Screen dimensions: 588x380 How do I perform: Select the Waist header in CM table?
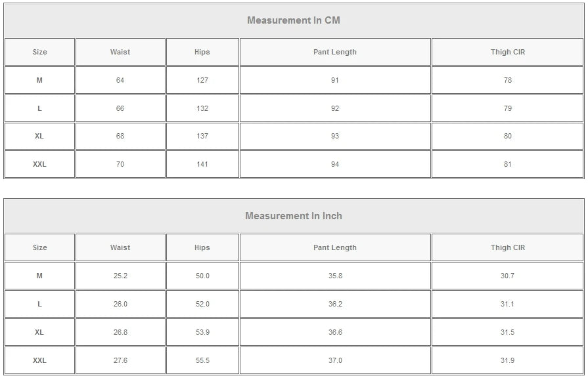(120, 52)
